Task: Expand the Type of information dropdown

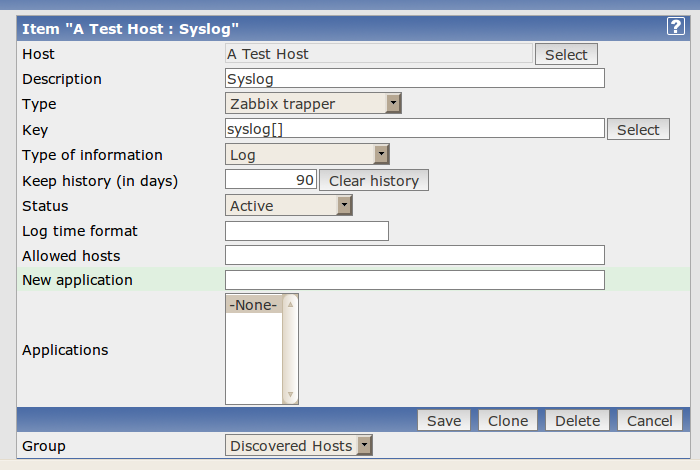Action: [x=307, y=154]
